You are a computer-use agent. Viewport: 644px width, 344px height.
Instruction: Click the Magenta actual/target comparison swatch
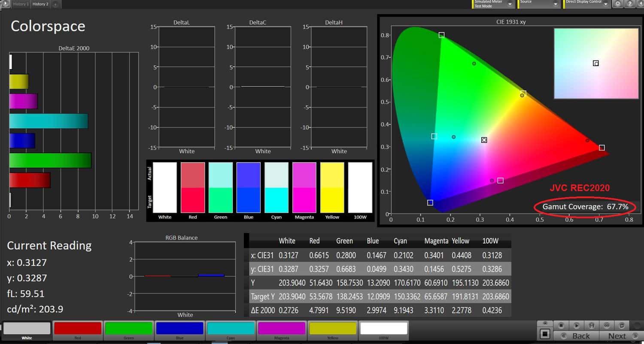point(304,187)
